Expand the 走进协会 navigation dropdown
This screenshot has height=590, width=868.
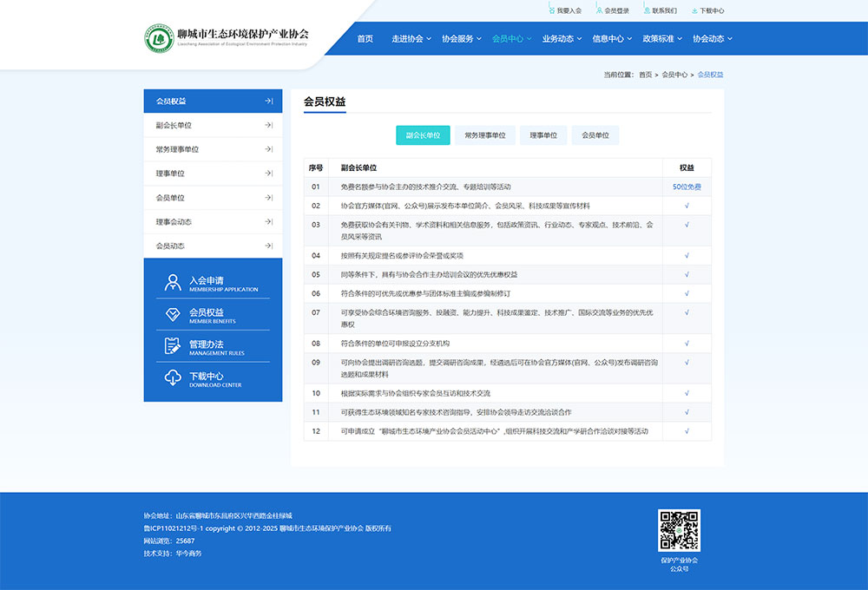tap(411, 39)
